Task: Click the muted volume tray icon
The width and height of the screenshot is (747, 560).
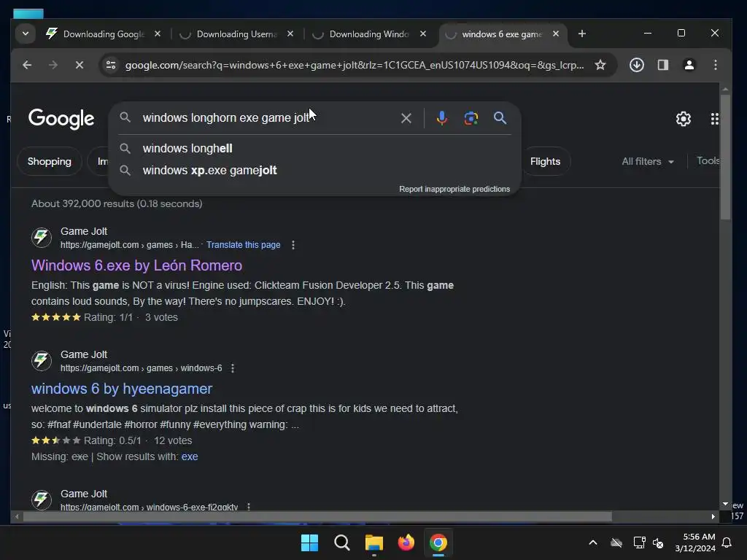Action: (x=659, y=542)
